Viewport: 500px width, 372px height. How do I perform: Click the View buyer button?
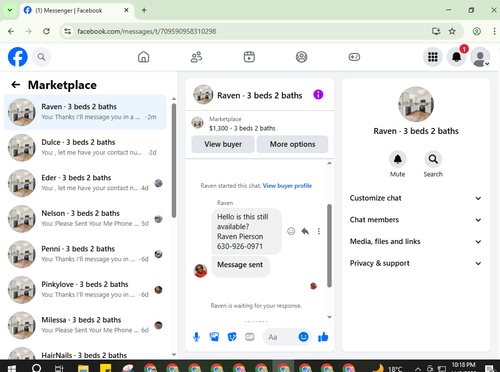tap(223, 144)
